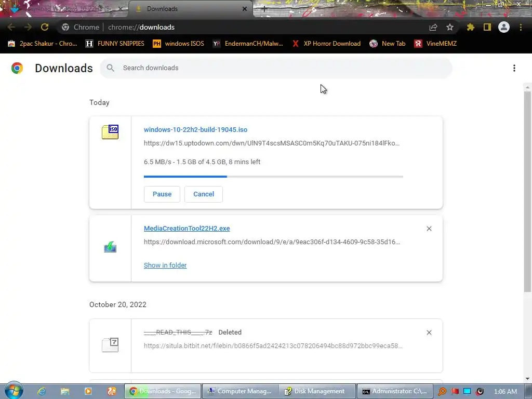Open Downloads page more actions menu
Image resolution: width=532 pixels, height=399 pixels.
[x=514, y=68]
